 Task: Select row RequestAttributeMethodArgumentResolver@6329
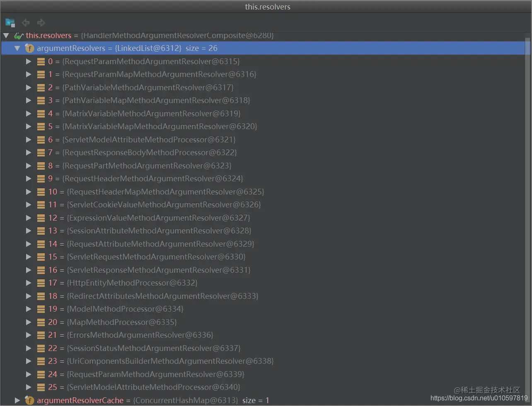coord(263,244)
